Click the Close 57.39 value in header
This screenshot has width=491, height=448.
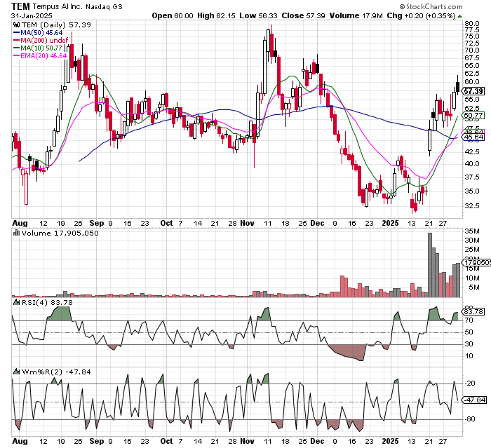tap(303, 15)
